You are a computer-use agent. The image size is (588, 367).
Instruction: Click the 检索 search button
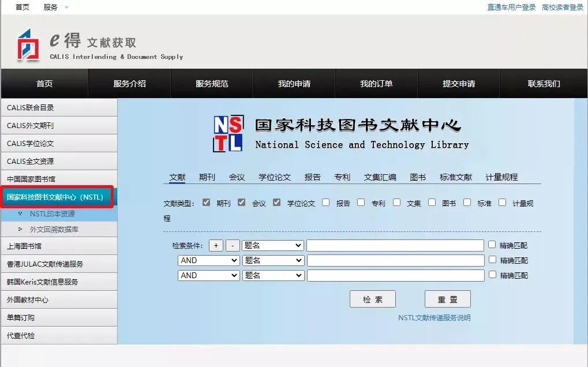click(373, 299)
